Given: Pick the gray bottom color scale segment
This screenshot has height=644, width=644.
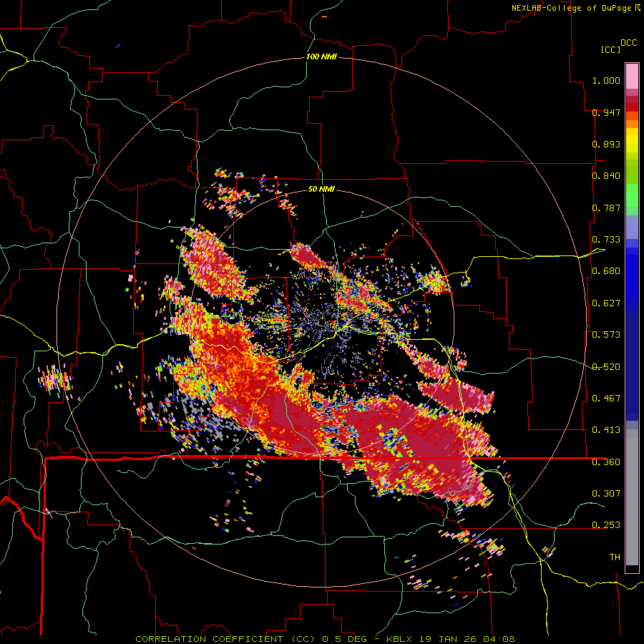Looking at the screenshot, I should click(632, 497).
